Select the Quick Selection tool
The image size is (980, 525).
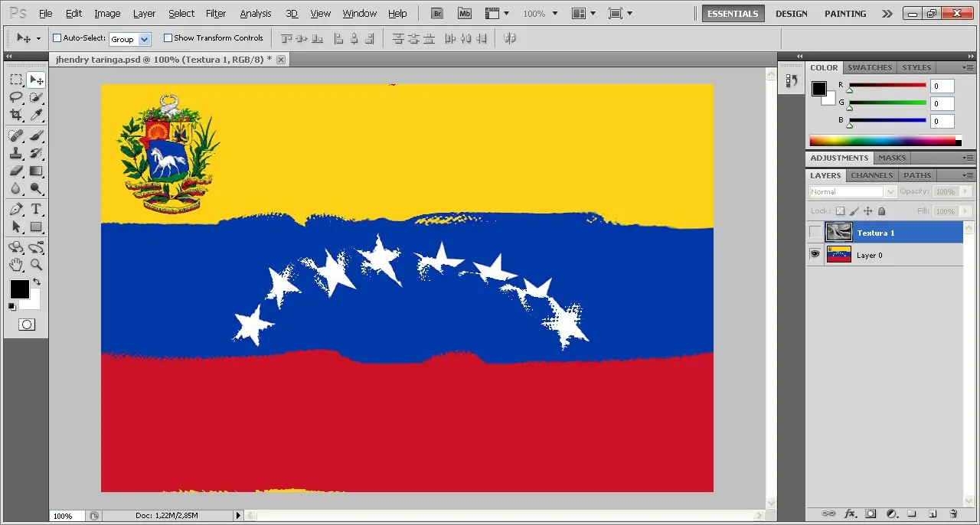point(36,97)
